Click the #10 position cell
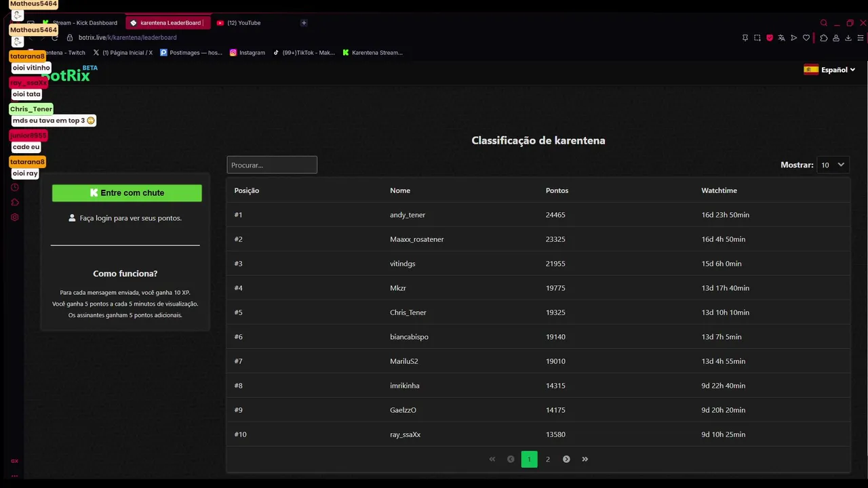868x488 pixels. 241,434
